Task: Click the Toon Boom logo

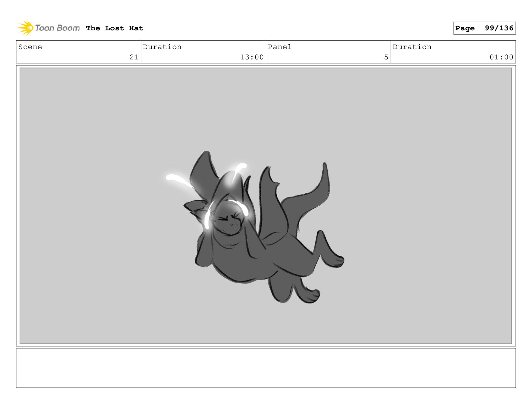Action: tap(48, 28)
